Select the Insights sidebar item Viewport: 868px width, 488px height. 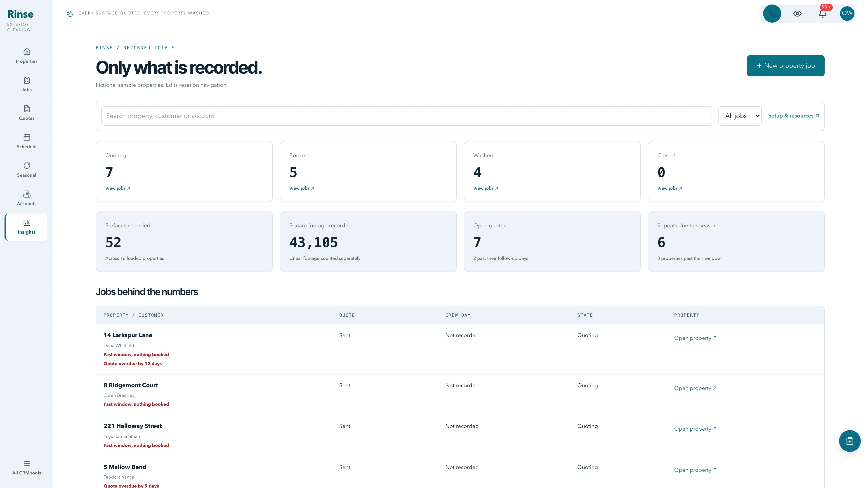pyautogui.click(x=26, y=227)
